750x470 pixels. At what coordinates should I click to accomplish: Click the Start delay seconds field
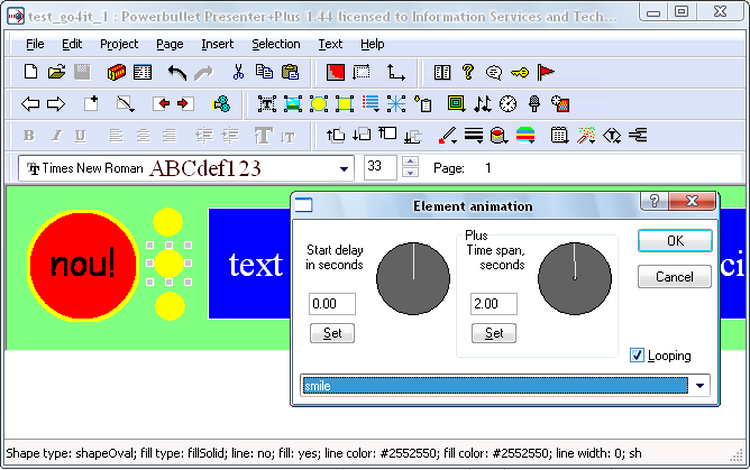[x=332, y=303]
